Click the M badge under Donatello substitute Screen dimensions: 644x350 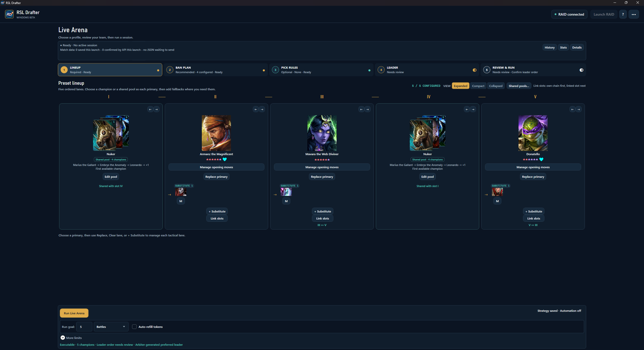click(x=497, y=201)
